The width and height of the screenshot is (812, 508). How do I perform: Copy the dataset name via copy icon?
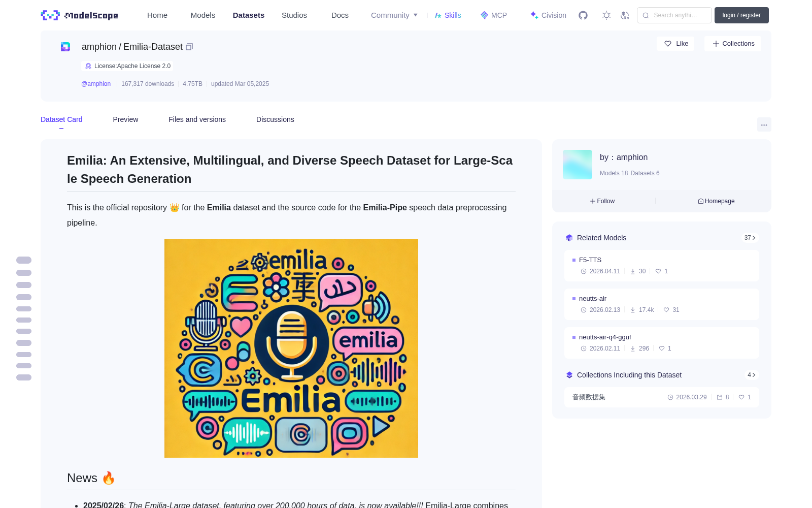pos(189,47)
